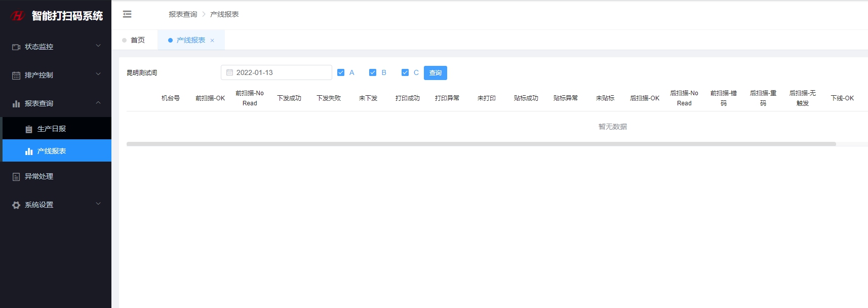Click 产线报表 breadcrumb text

224,14
